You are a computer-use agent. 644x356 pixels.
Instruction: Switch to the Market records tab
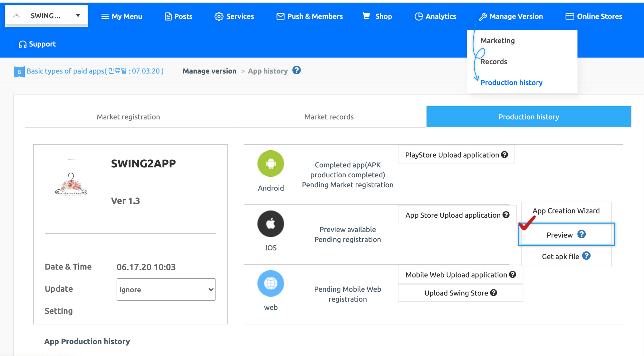click(329, 117)
